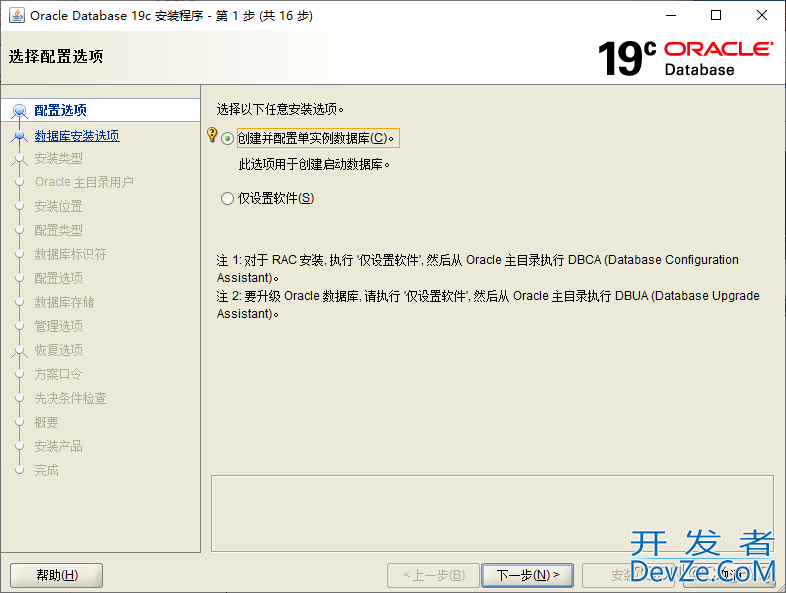Image resolution: width=786 pixels, height=593 pixels.
Task: Click 完成 step in sidebar
Action: tap(46, 470)
